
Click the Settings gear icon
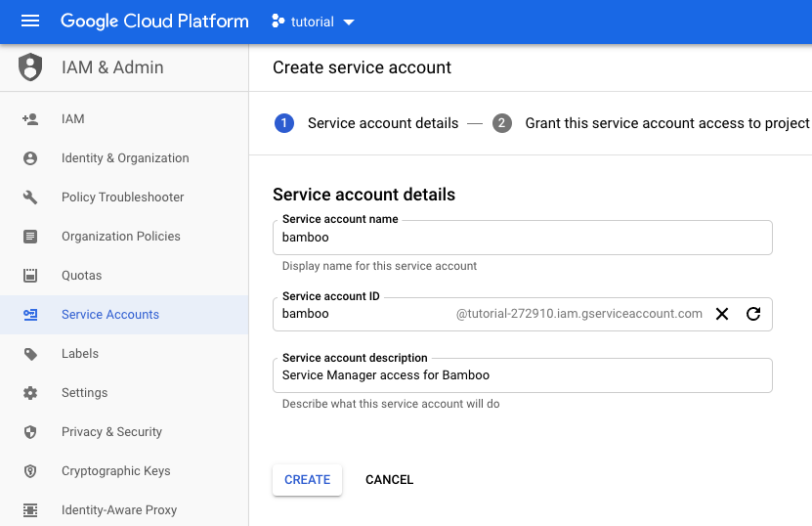tap(30, 393)
